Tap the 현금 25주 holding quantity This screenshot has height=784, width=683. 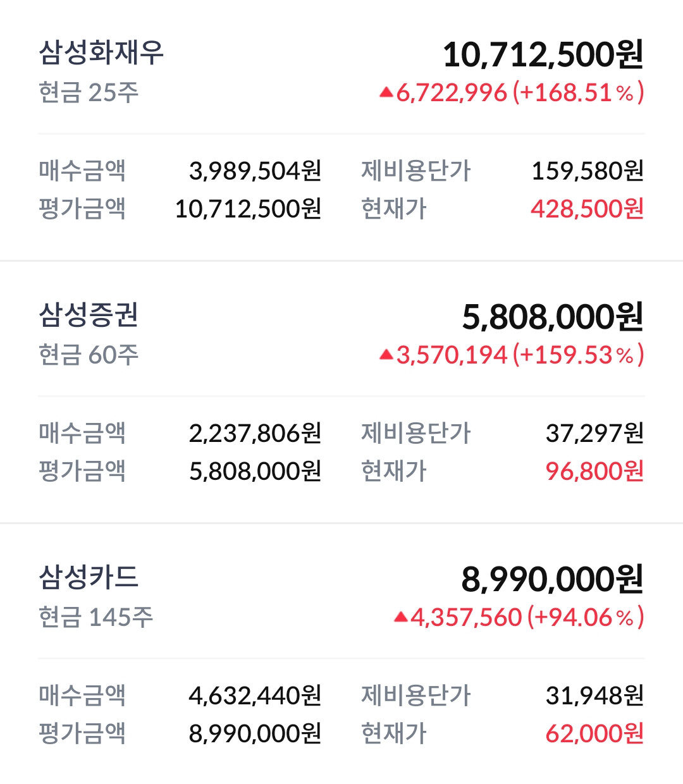pyautogui.click(x=89, y=93)
